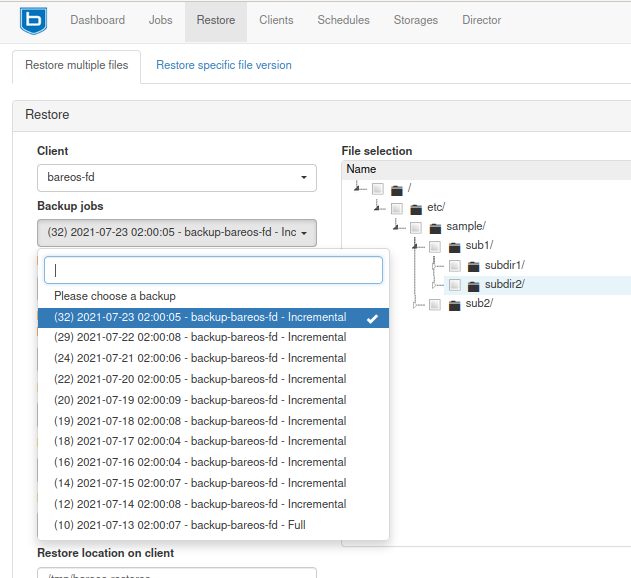631x578 pixels.
Task: Click the folder icon next to etc/
Action: pos(416,208)
